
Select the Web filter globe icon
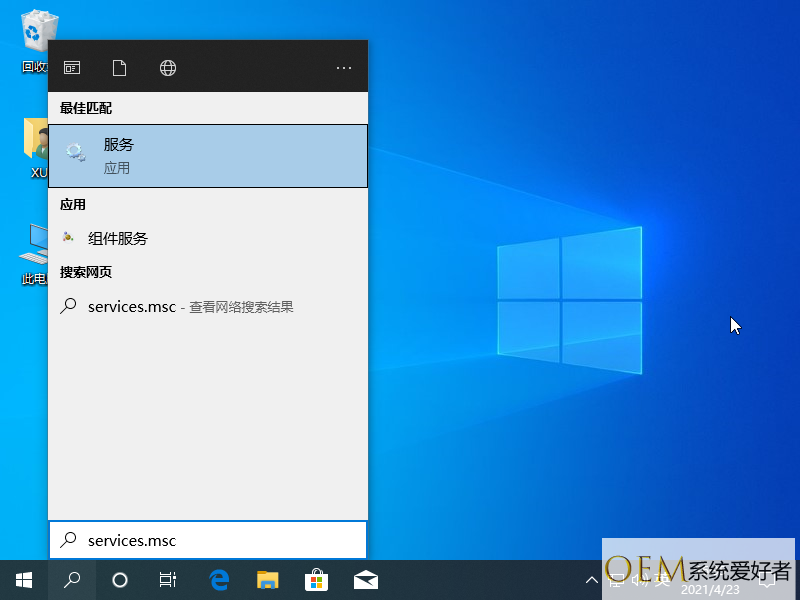point(168,68)
